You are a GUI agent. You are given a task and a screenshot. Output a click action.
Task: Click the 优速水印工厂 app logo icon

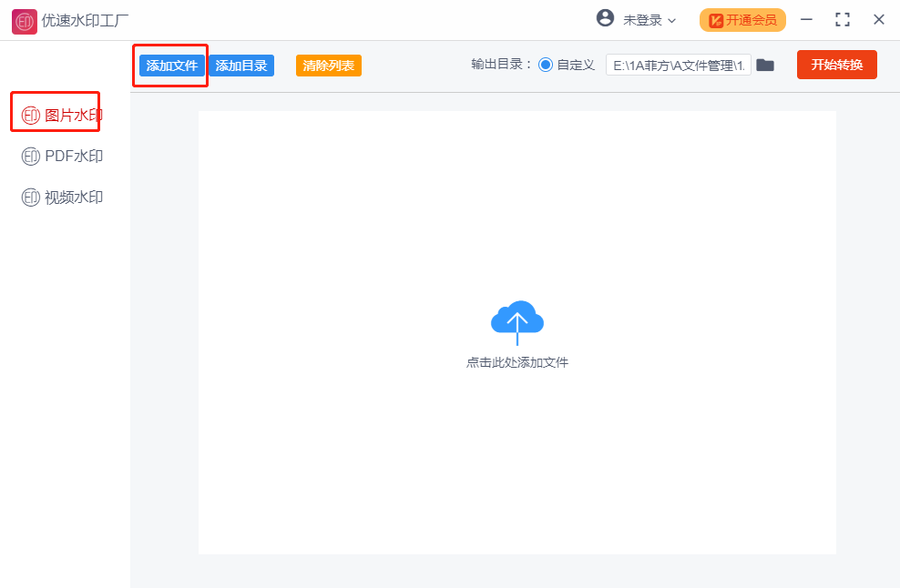(24, 21)
